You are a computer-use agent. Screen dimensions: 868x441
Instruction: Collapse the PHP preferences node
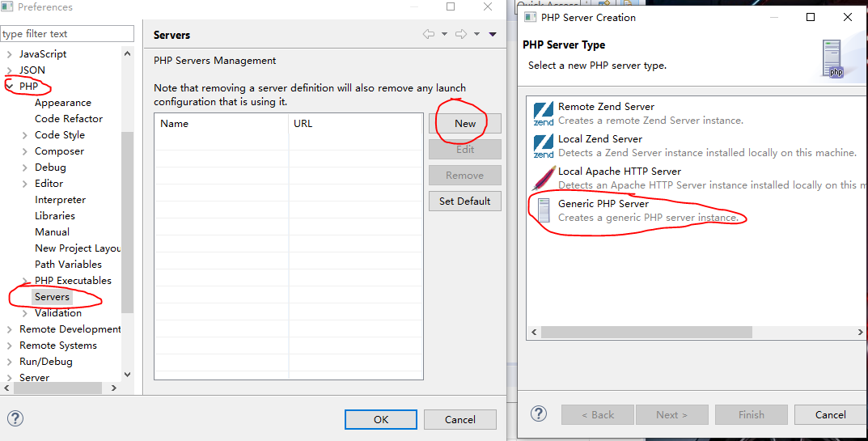10,87
